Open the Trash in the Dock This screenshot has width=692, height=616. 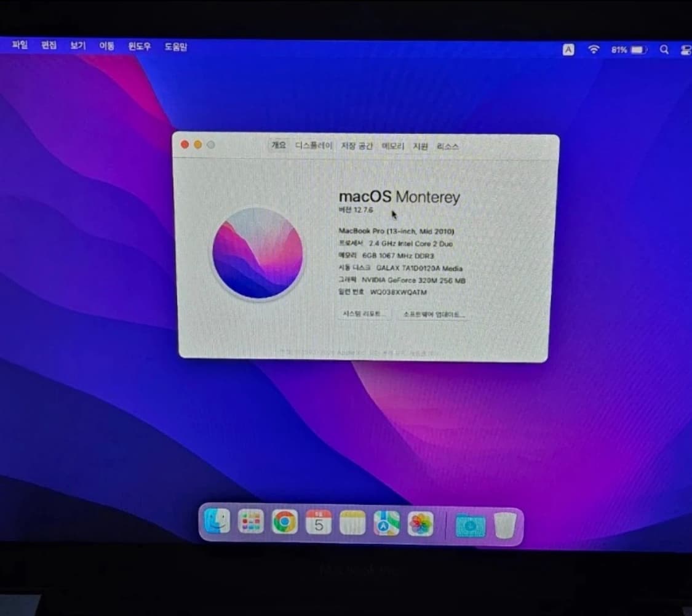[505, 526]
